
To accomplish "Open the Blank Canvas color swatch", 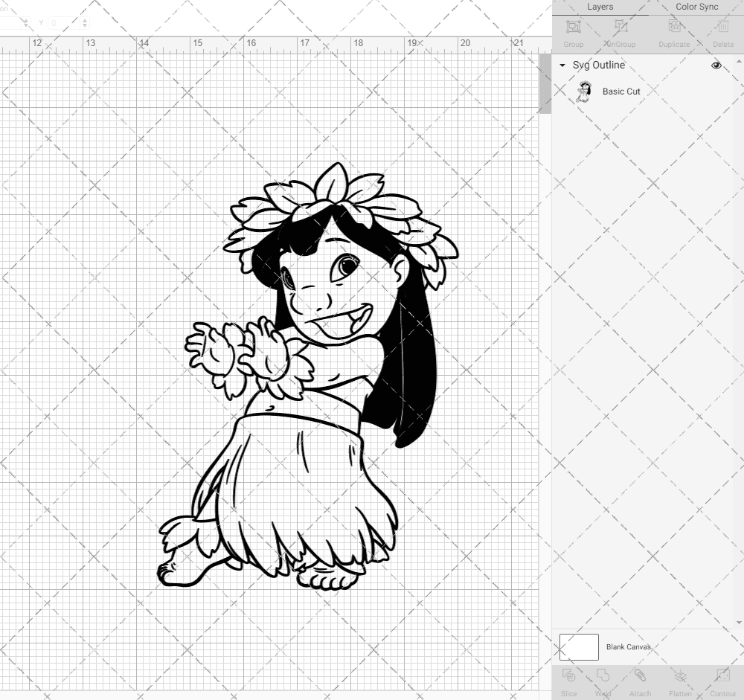I will (578, 646).
